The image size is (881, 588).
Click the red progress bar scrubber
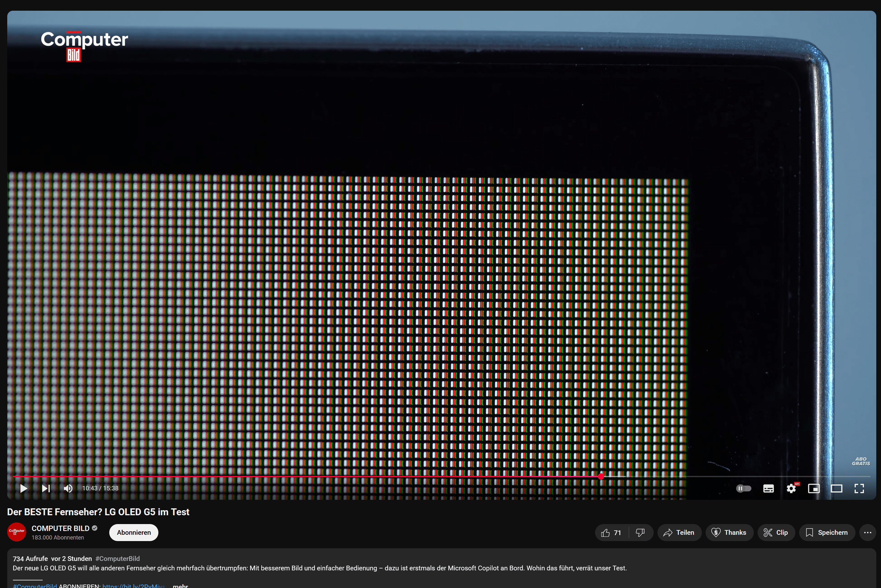point(601,477)
